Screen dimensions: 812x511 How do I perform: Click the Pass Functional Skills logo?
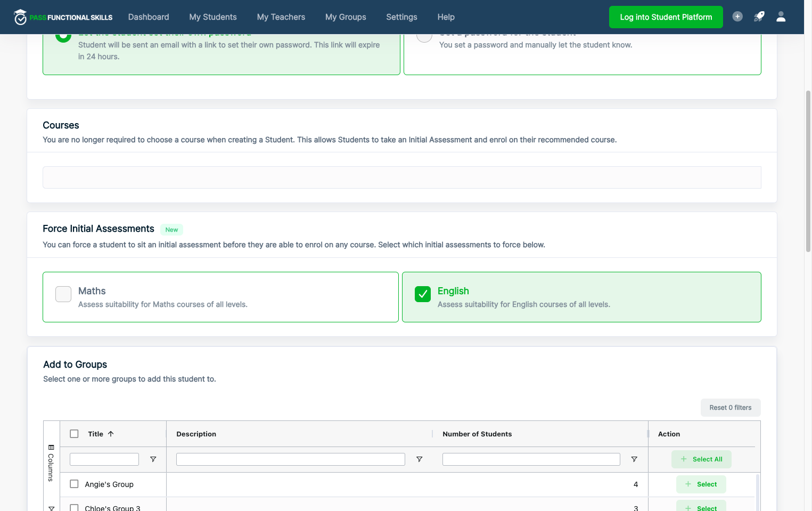63,17
